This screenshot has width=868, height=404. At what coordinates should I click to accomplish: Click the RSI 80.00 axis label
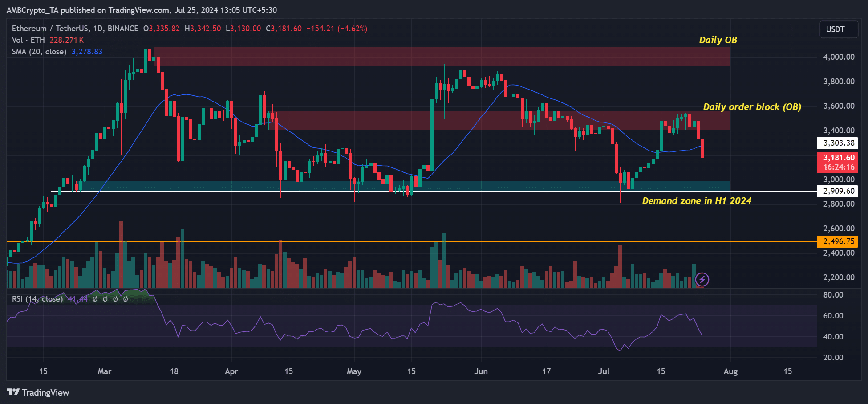coord(833,295)
